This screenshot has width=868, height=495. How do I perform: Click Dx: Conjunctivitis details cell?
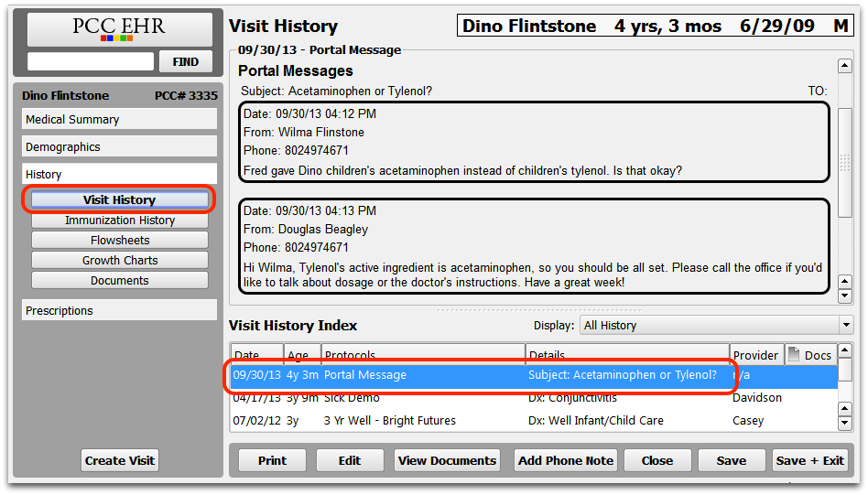tap(572, 398)
